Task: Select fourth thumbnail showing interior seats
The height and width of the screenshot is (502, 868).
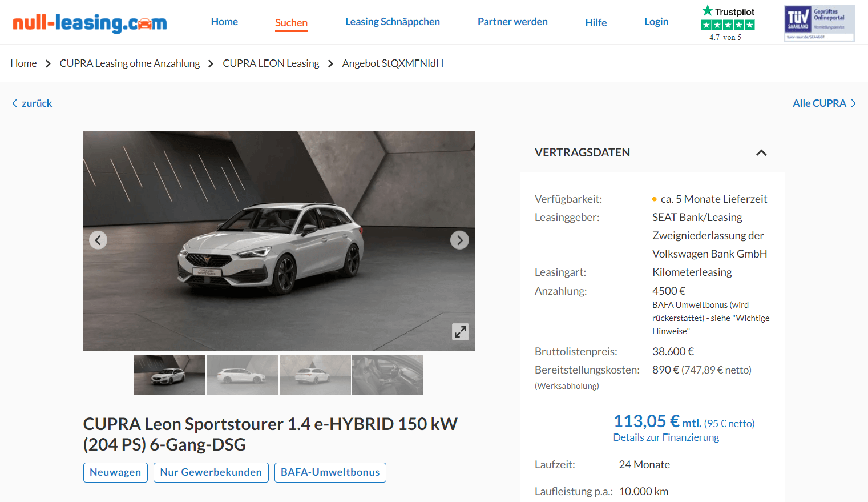Action: tap(387, 375)
